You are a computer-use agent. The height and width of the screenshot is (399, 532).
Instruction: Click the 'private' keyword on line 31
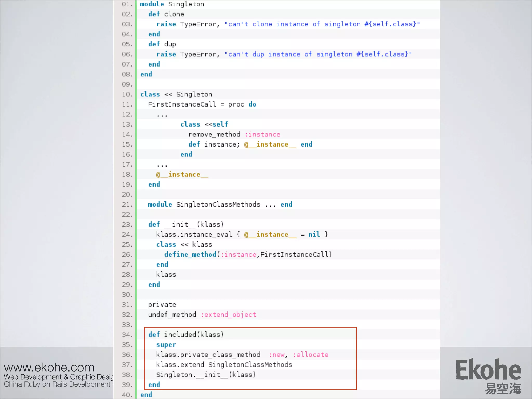pos(162,305)
